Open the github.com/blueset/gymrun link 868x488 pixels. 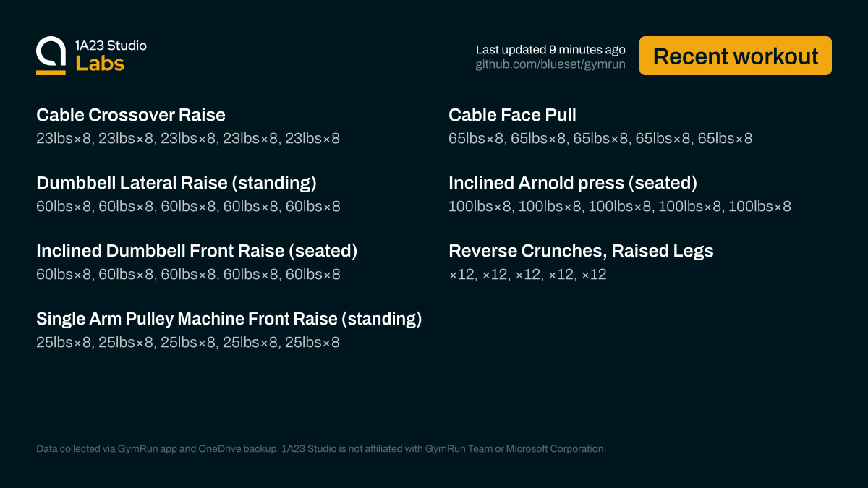click(550, 64)
